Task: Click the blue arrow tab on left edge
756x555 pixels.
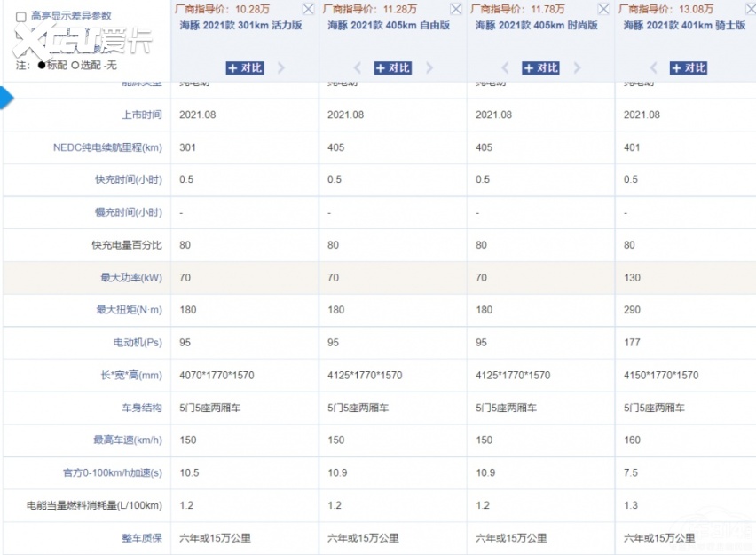Action: [x=7, y=98]
